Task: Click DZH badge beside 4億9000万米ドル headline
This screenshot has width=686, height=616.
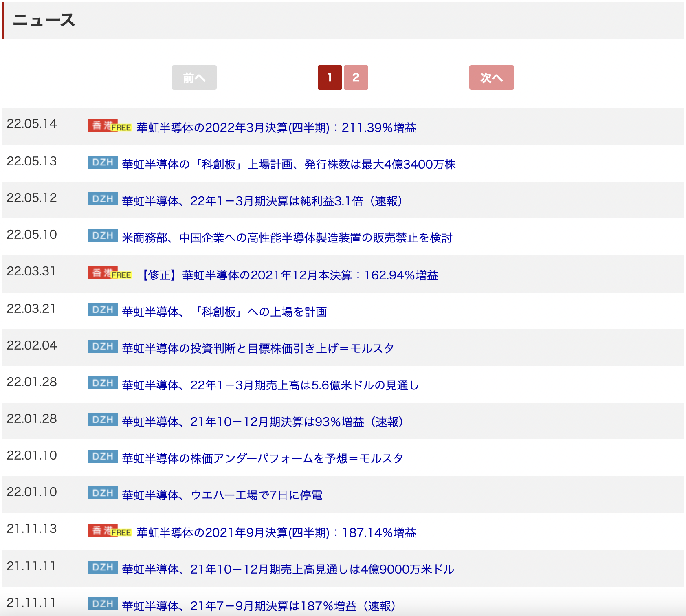Action: [103, 567]
